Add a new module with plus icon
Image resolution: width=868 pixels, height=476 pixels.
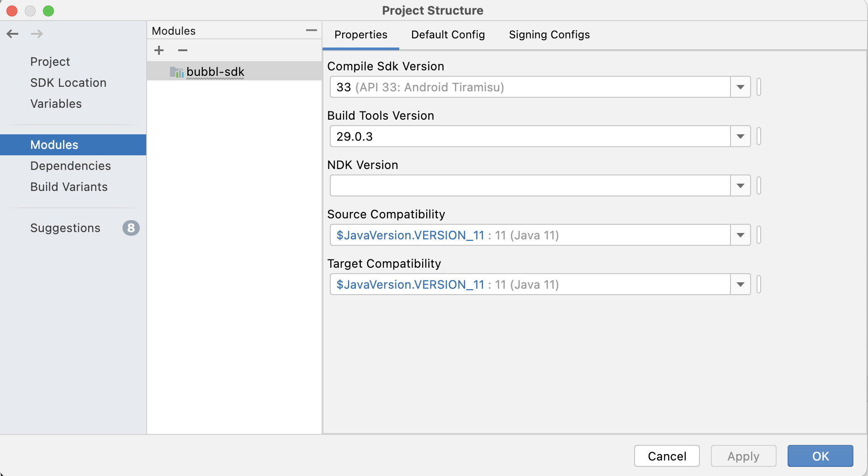[159, 50]
